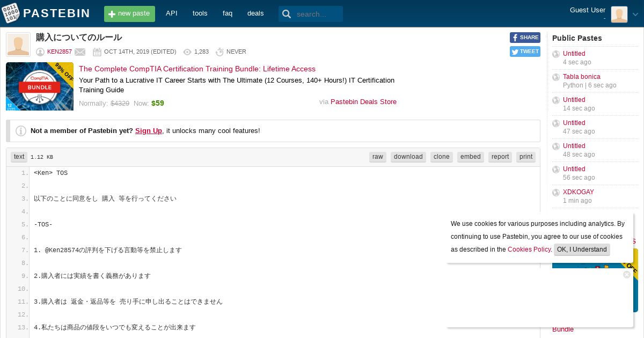Click globe icon beside Untitled 47 sec ago
The height and width of the screenshot is (338, 644).
pyautogui.click(x=556, y=123)
